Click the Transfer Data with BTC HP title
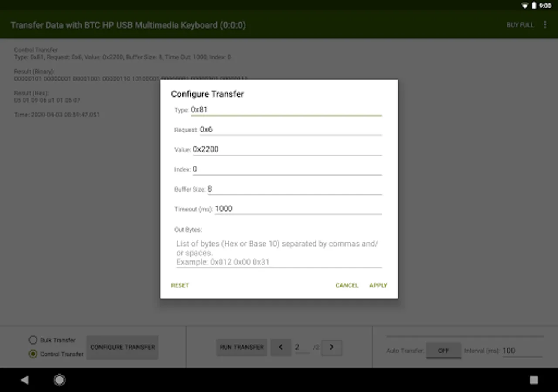This screenshot has width=558, height=392. click(x=128, y=25)
